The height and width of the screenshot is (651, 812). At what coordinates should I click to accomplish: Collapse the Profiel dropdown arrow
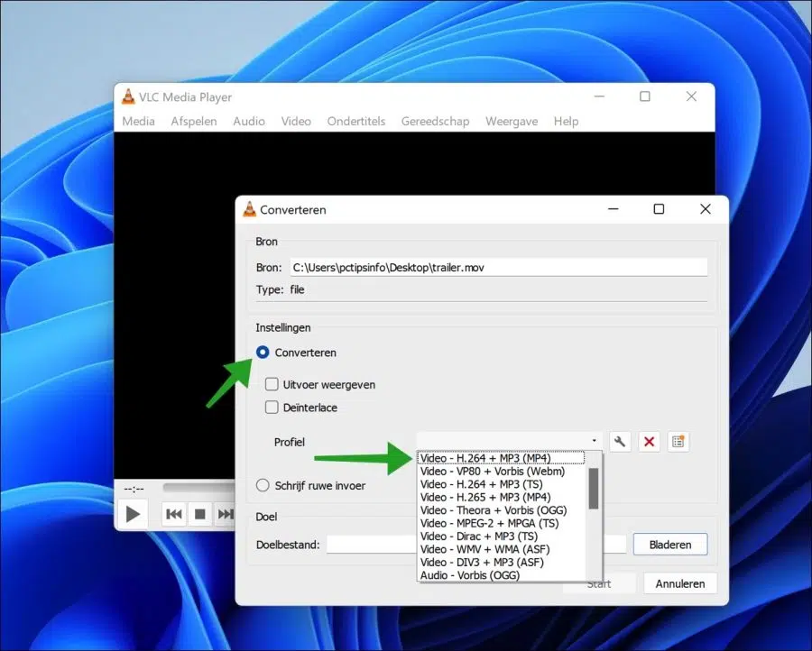594,441
